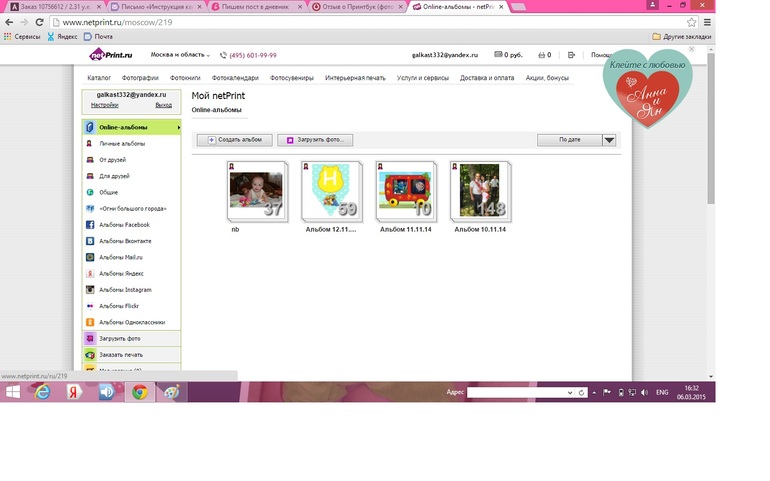Image resolution: width=770 pixels, height=481 pixels.
Task: Click the Выход link
Action: point(163,105)
